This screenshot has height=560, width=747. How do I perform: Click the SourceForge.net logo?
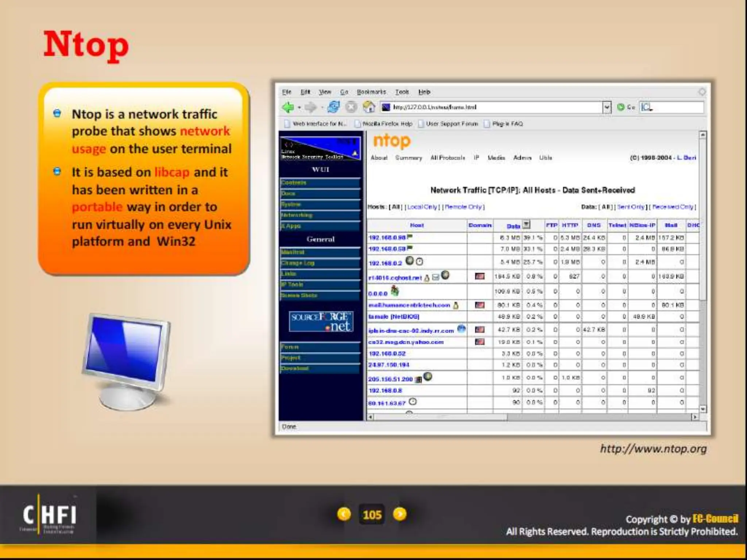(x=321, y=322)
